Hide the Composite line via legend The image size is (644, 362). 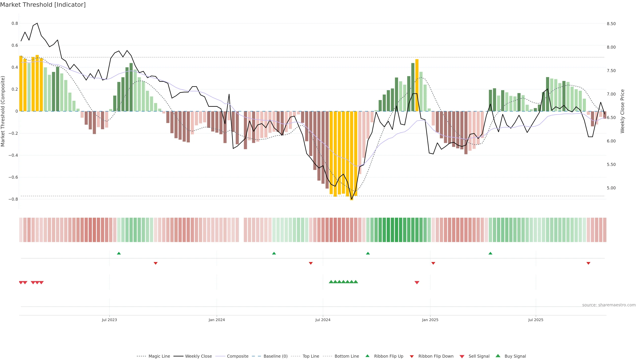click(x=237, y=356)
